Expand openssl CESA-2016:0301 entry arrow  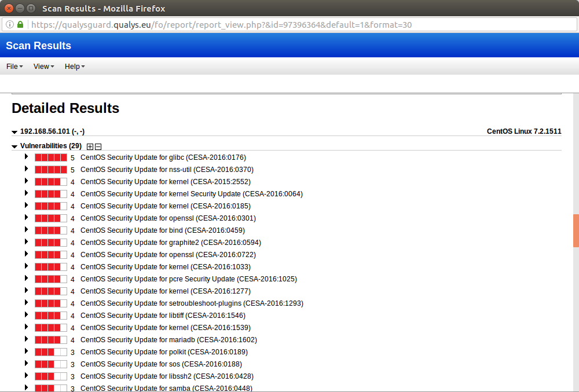click(26, 217)
